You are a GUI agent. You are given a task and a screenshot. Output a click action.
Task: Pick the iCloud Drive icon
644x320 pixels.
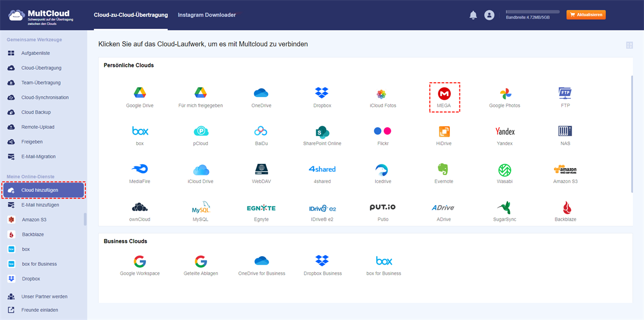click(201, 169)
